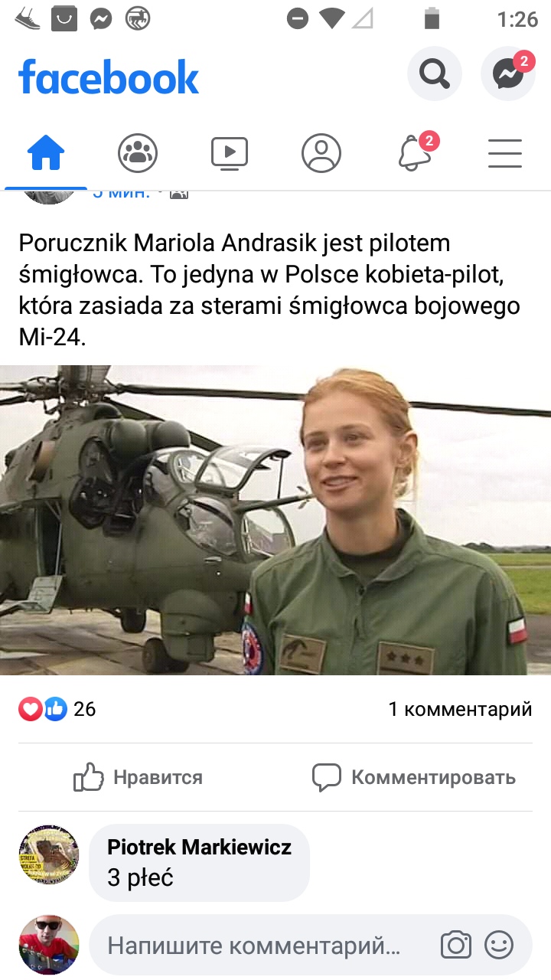Open the Groups tab icon
Image resolution: width=551 pixels, height=980 pixels.
click(x=138, y=153)
